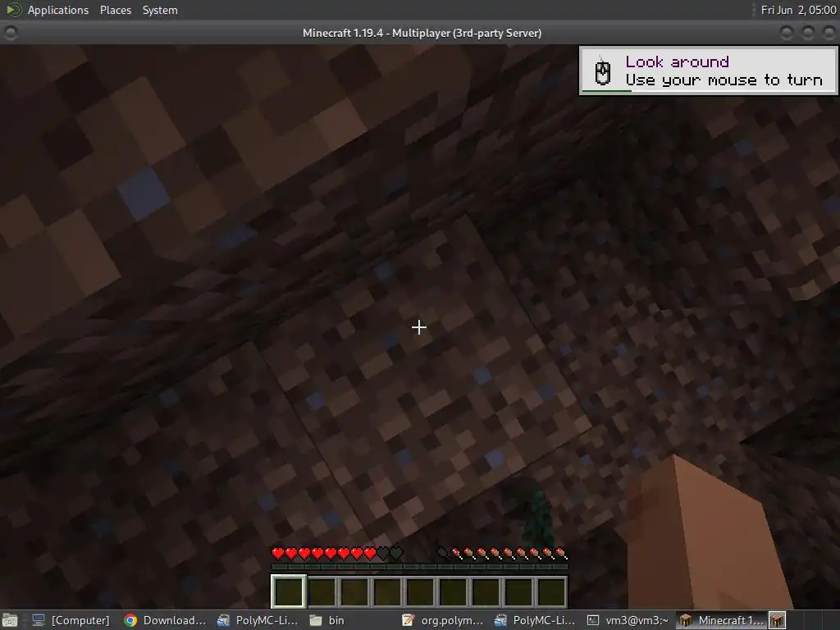Click the computer monitor icon beside [Computer]
The image size is (840, 630).
[38, 620]
